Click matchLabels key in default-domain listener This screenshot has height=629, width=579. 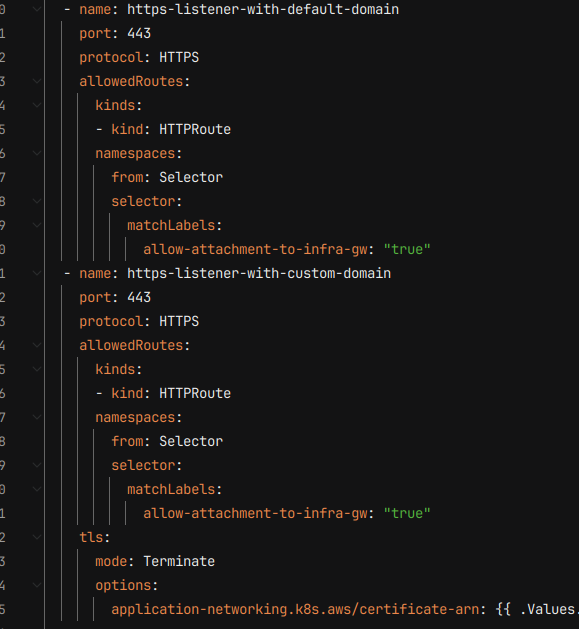(x=171, y=225)
